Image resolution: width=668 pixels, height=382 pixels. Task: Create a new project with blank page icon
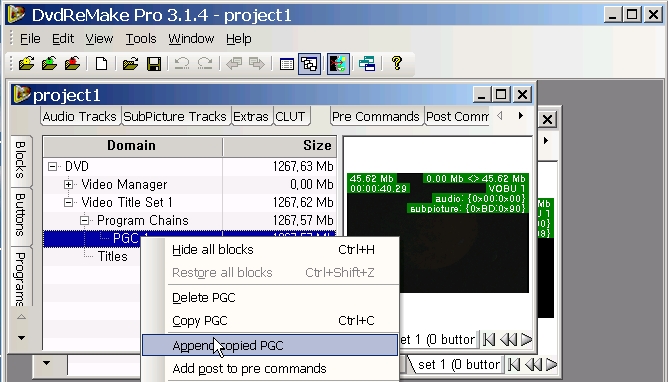click(101, 64)
